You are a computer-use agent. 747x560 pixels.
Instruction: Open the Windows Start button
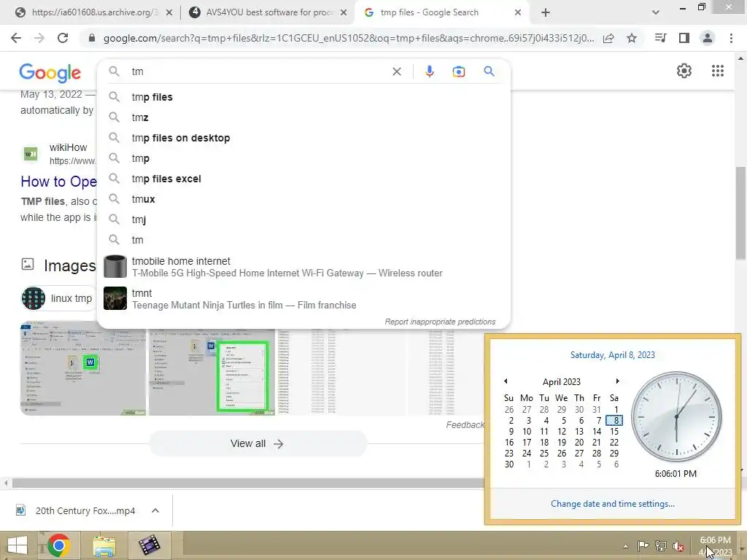(18, 545)
